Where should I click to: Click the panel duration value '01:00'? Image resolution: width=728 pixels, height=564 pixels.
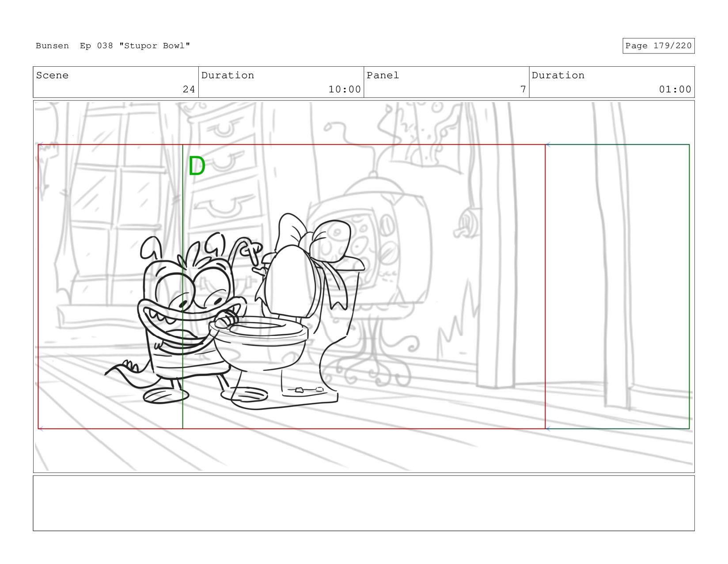(x=675, y=89)
